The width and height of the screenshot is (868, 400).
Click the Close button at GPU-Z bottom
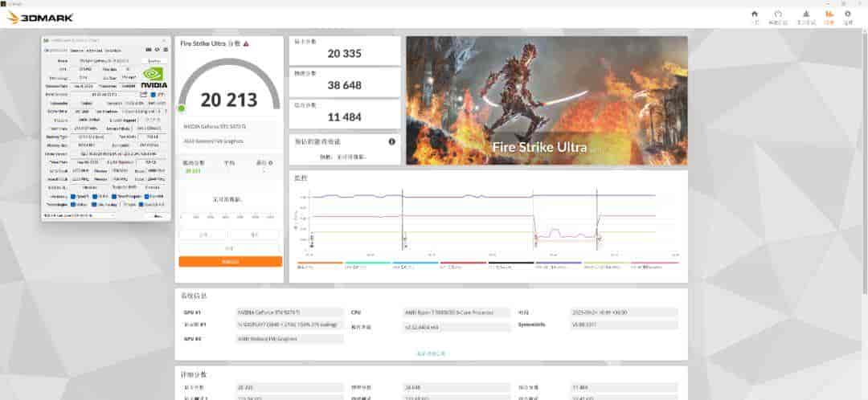coord(158,215)
